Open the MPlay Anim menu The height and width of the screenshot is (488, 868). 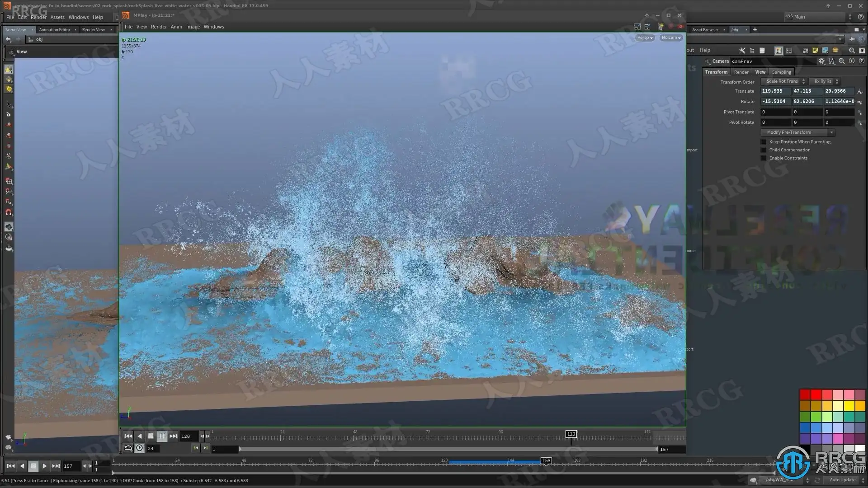click(x=176, y=27)
